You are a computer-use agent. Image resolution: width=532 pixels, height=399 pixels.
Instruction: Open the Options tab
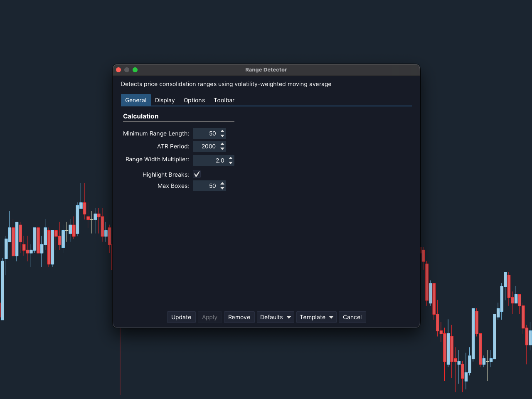tap(194, 100)
